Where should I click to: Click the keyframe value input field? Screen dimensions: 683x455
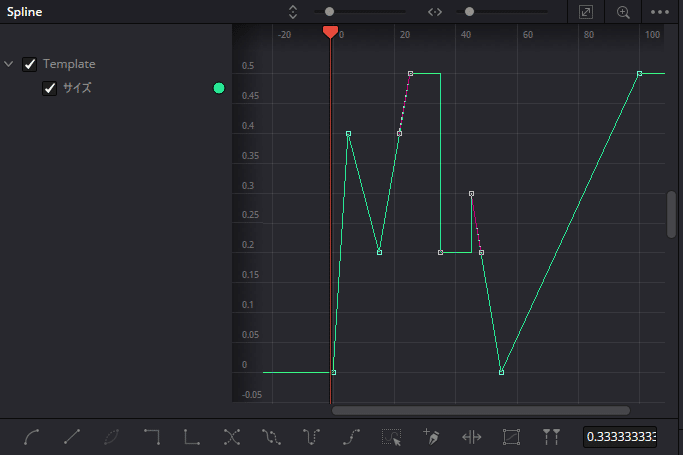click(x=620, y=437)
